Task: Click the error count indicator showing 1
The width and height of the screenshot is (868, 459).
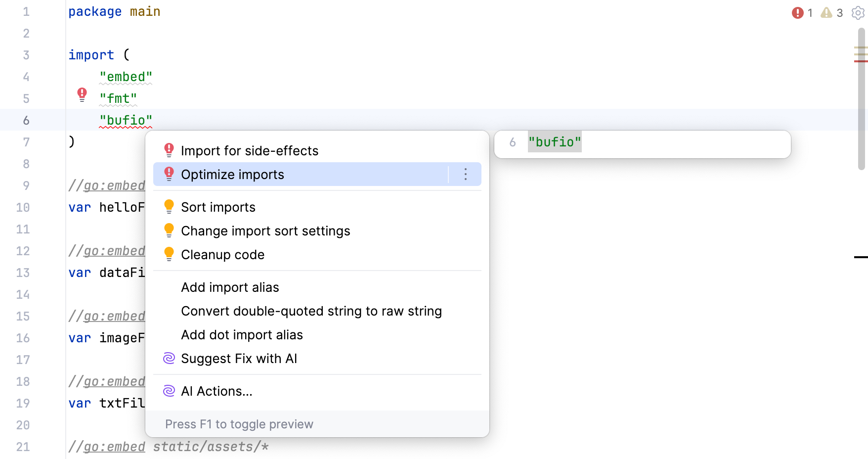Action: pyautogui.click(x=801, y=13)
